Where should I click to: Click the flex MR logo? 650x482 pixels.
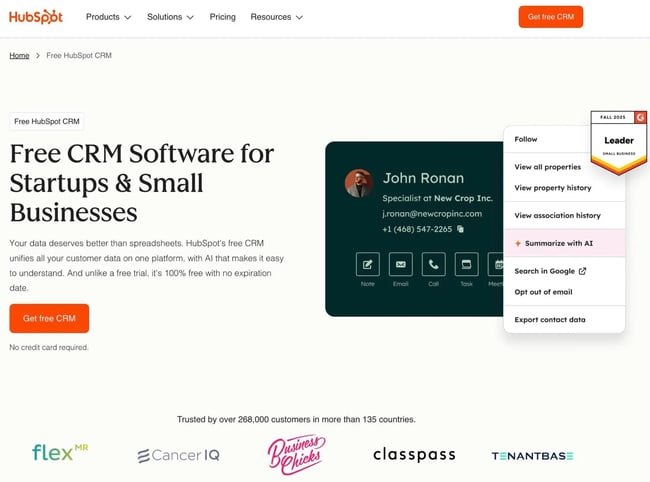coord(60,452)
